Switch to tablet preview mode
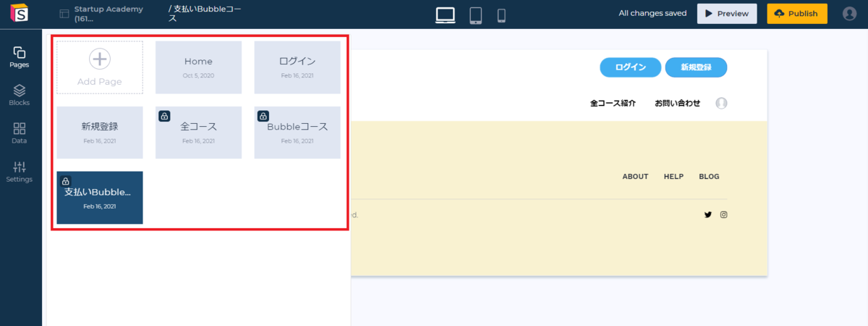The width and height of the screenshot is (868, 326). click(x=476, y=15)
